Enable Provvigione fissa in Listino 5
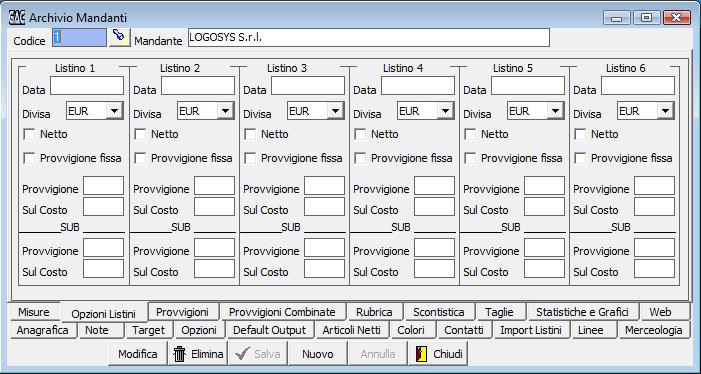701x374 pixels. (x=470, y=158)
